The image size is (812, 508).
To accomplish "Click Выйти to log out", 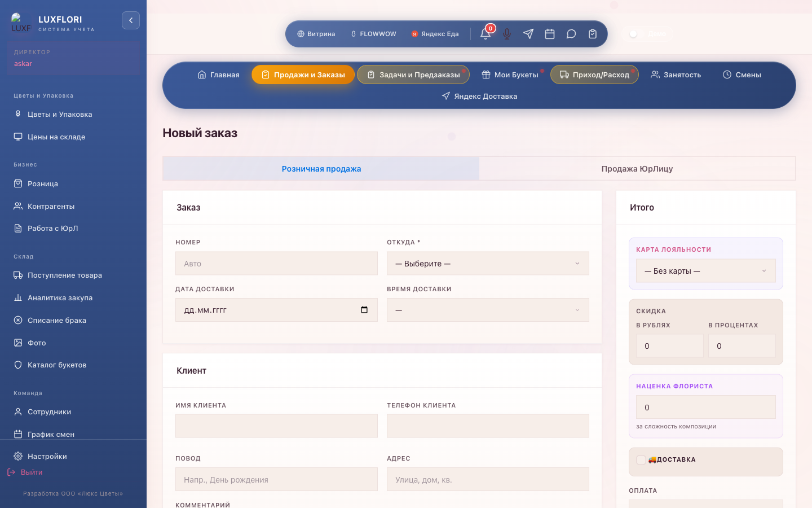I will click(25, 472).
